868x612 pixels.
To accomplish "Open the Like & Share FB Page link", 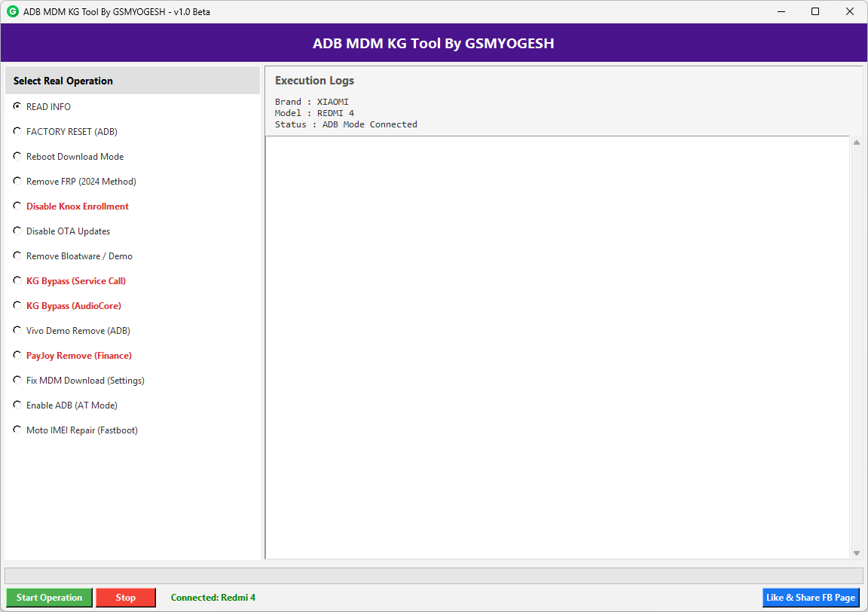I will tap(811, 597).
